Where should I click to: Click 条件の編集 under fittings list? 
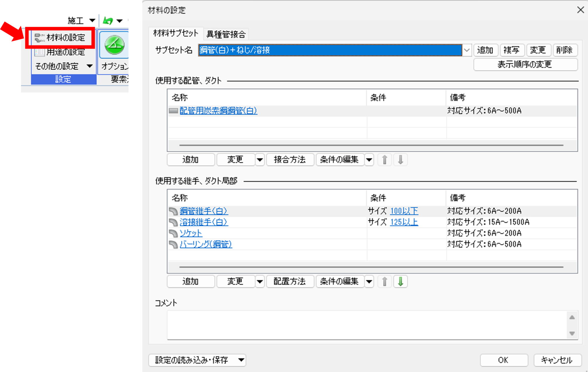coord(340,282)
